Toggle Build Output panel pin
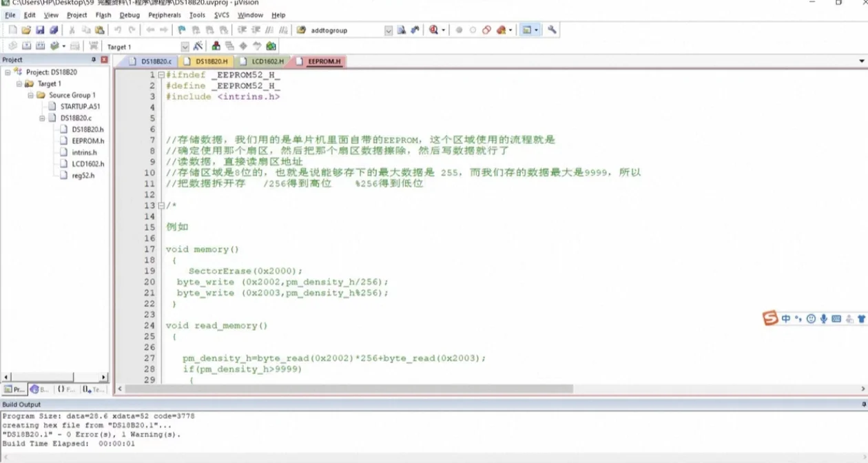 [864, 404]
